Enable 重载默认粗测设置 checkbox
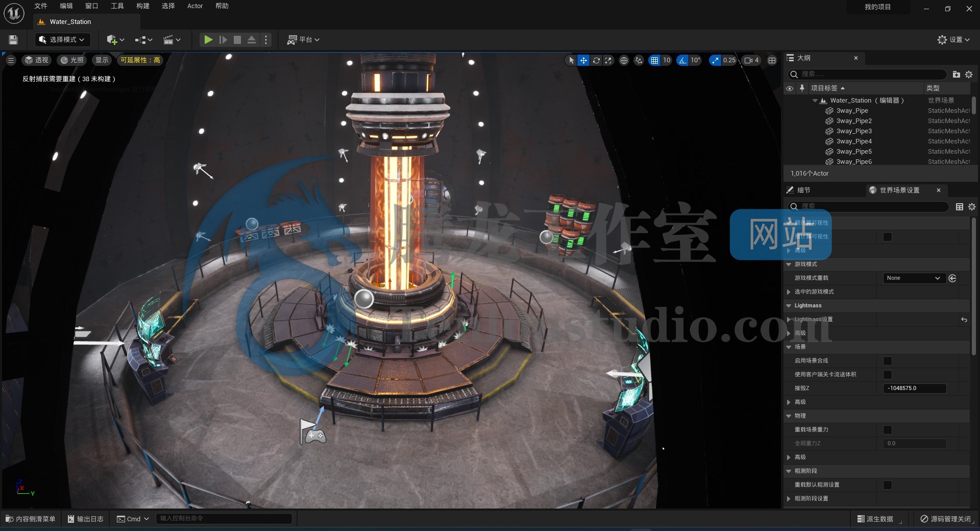Screen dimensions: 980x531 pos(888,485)
